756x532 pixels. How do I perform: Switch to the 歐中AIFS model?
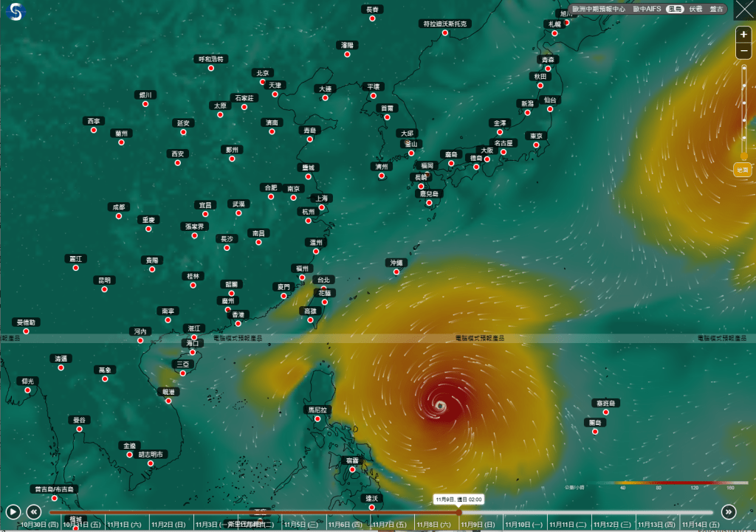[x=647, y=10]
